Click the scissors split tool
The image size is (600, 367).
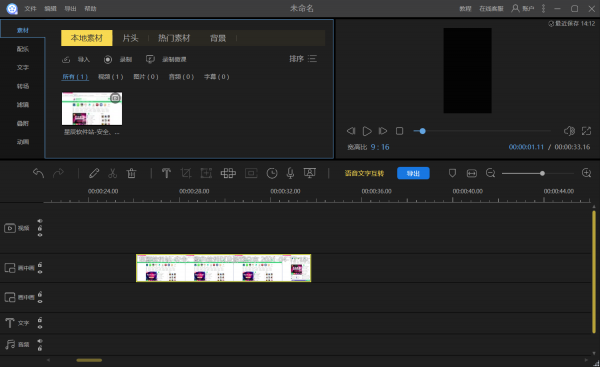[x=112, y=173]
